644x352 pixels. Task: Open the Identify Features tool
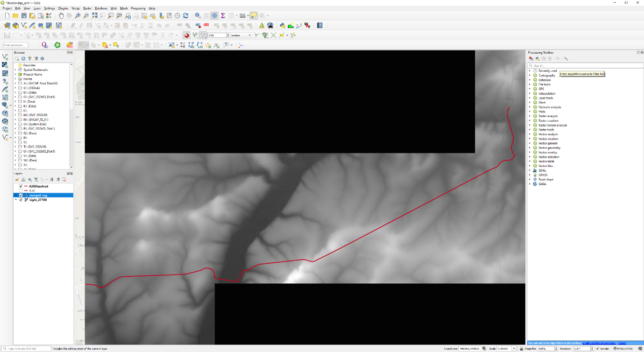(198, 16)
